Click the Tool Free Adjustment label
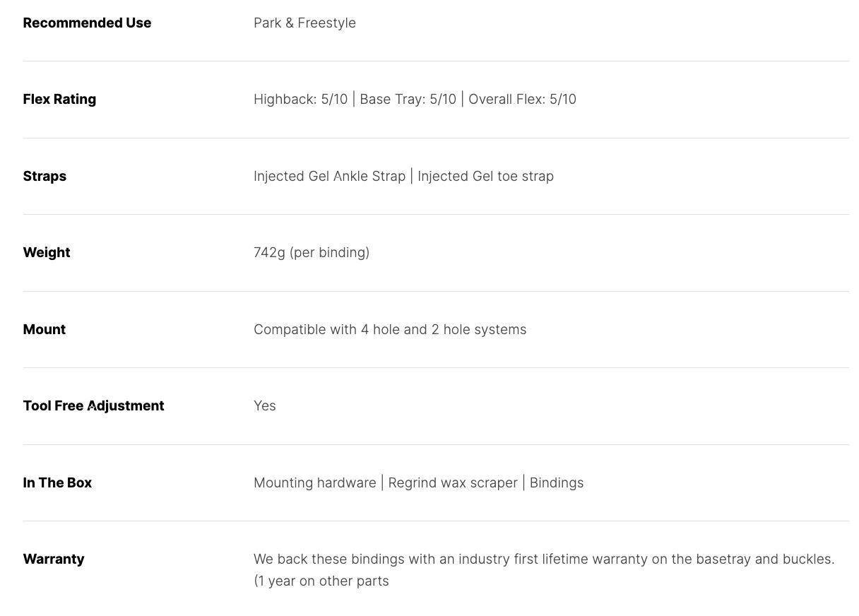Viewport: 859px width, 616px height. point(93,405)
